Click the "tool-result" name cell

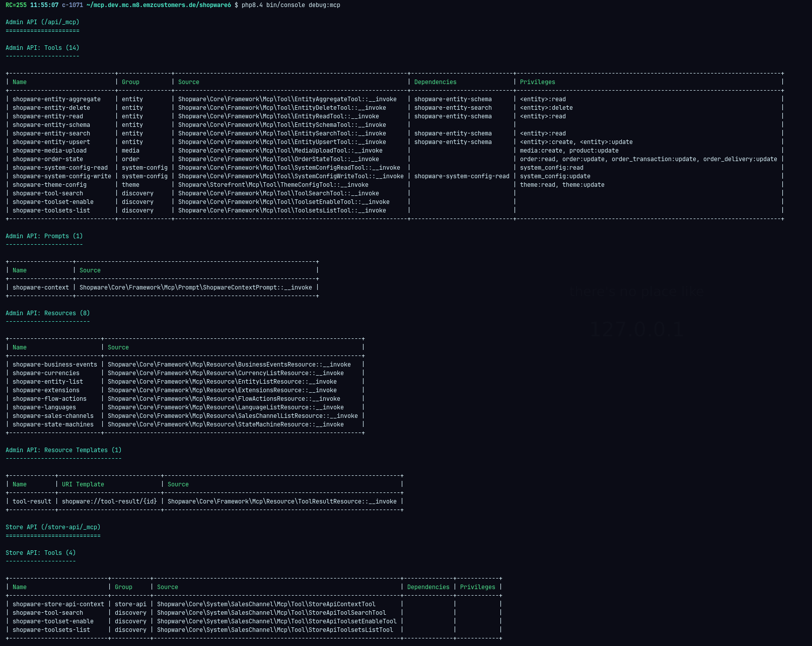pos(32,501)
